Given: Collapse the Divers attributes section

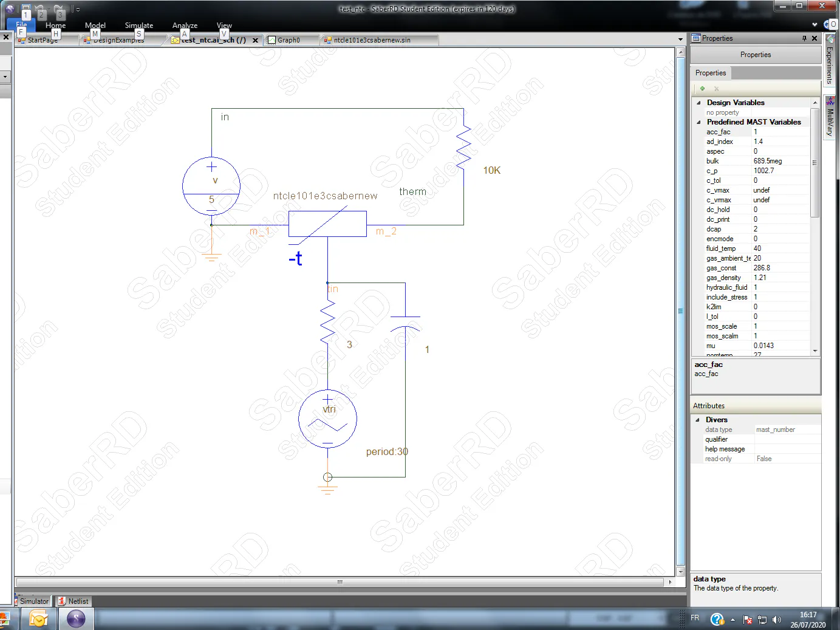Looking at the screenshot, I should click(x=697, y=420).
